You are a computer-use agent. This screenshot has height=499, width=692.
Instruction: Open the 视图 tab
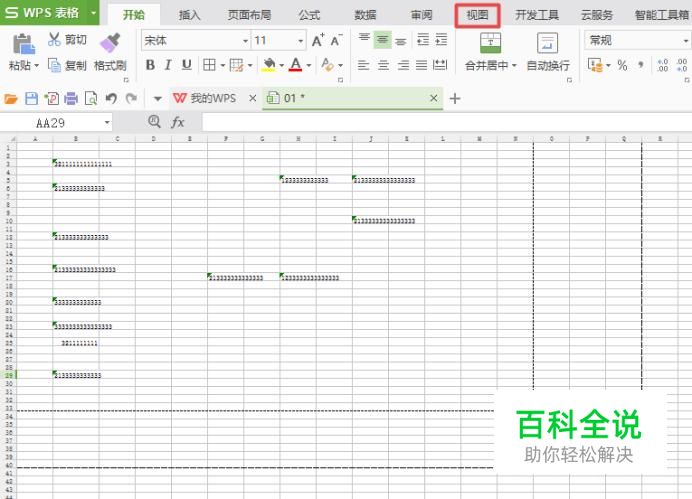coord(478,15)
